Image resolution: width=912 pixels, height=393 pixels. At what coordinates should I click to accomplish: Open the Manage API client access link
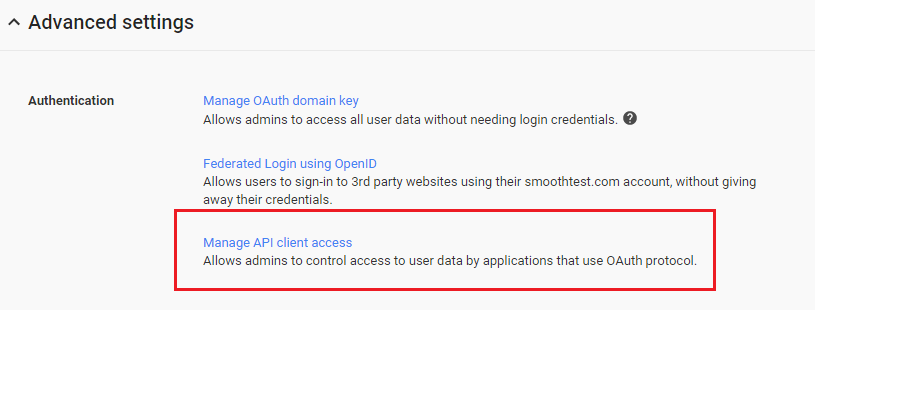click(277, 242)
